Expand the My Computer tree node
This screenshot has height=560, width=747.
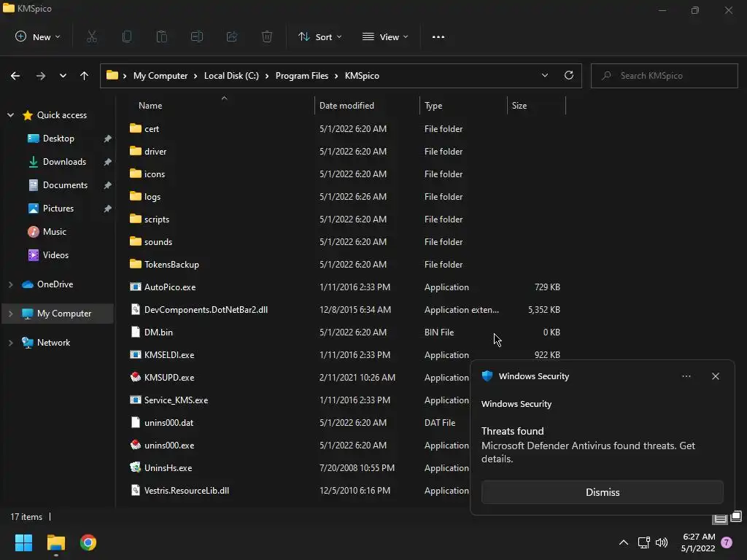(10, 314)
